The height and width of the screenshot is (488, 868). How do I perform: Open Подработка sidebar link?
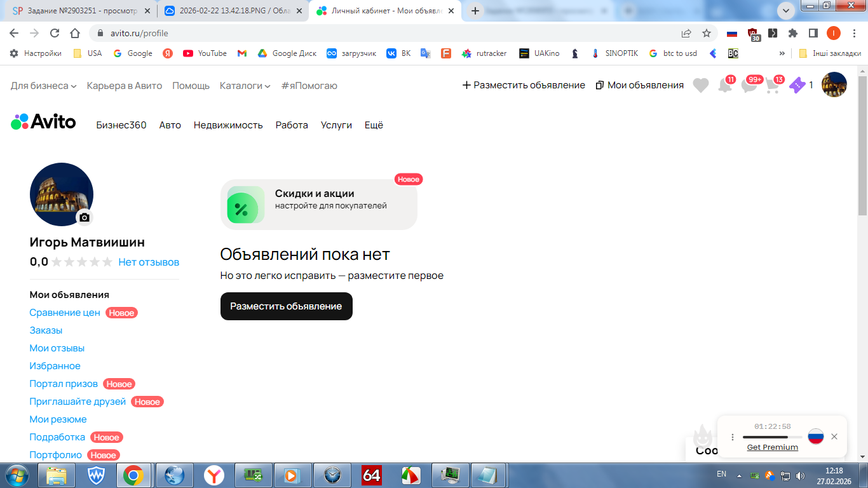coord(57,437)
